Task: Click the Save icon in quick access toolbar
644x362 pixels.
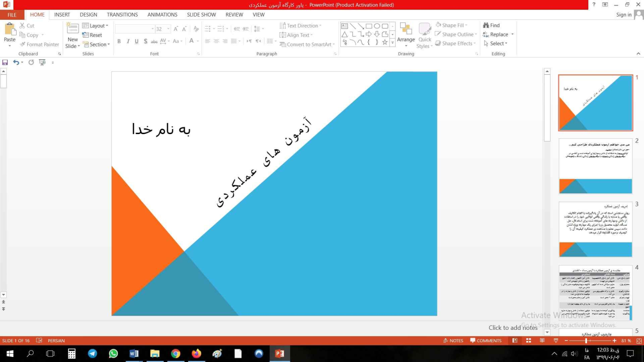Action: pos(5,62)
